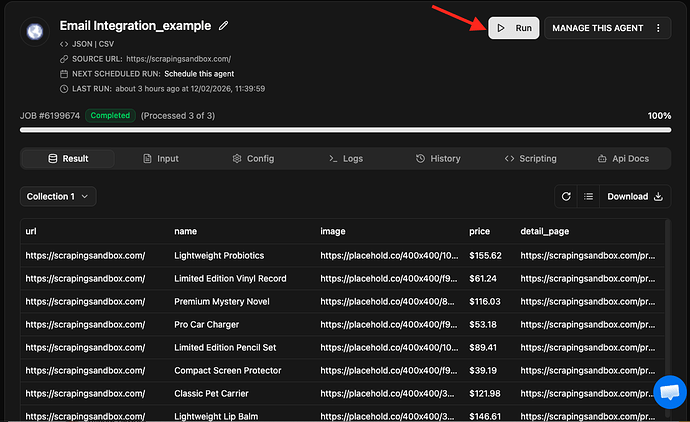Switch to the Result tab
690x422 pixels.
pyautogui.click(x=68, y=158)
